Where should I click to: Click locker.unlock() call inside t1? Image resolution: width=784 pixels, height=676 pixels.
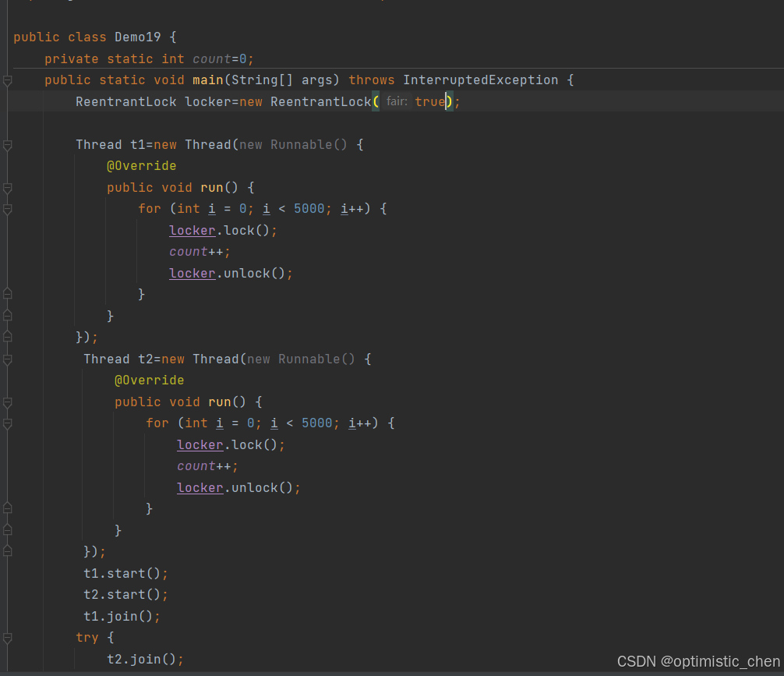[x=231, y=274]
